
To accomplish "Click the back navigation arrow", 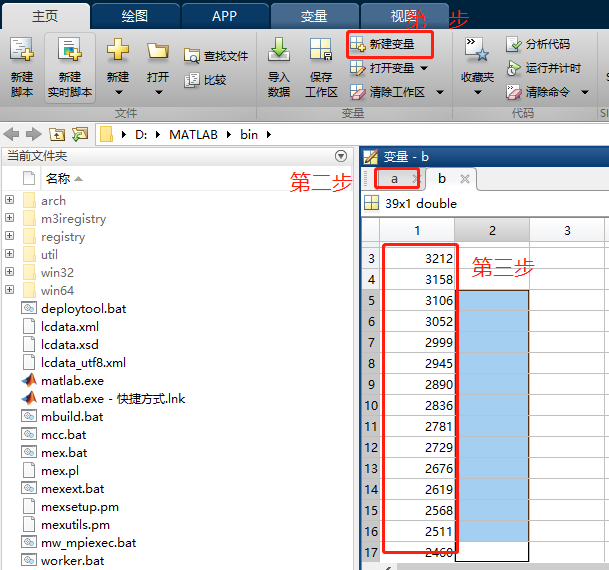I will [x=11, y=134].
